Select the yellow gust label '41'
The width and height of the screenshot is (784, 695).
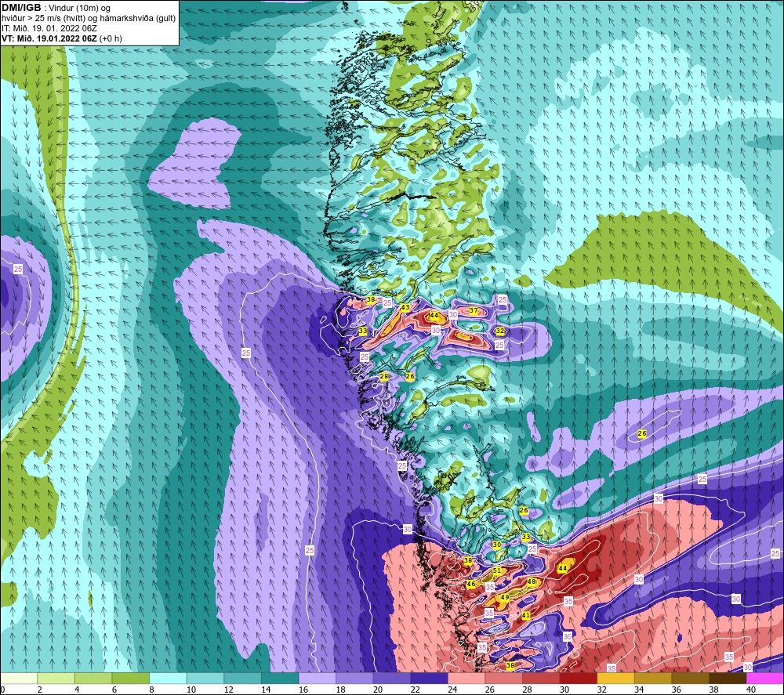pos(526,615)
